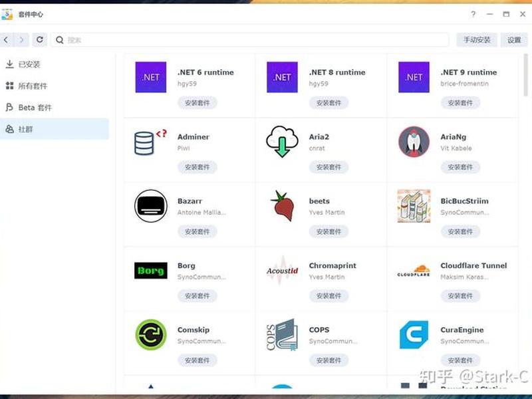This screenshot has width=532, height=399.
Task: Open the Bazarr package icon
Action: point(151,206)
